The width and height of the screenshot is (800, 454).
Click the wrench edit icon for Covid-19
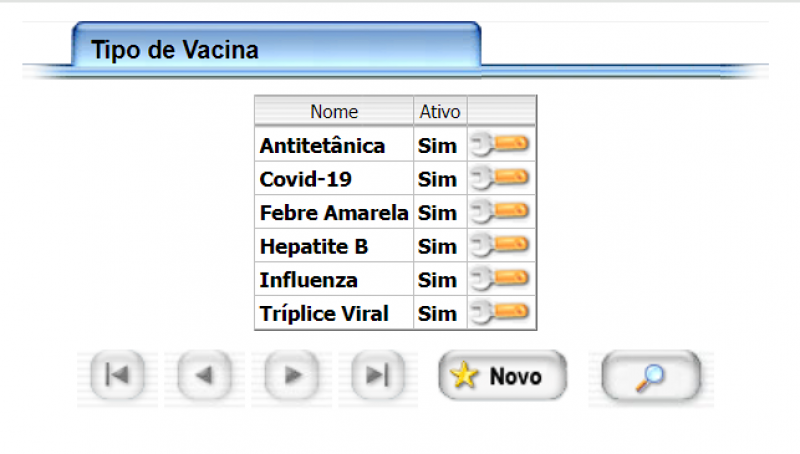click(501, 179)
